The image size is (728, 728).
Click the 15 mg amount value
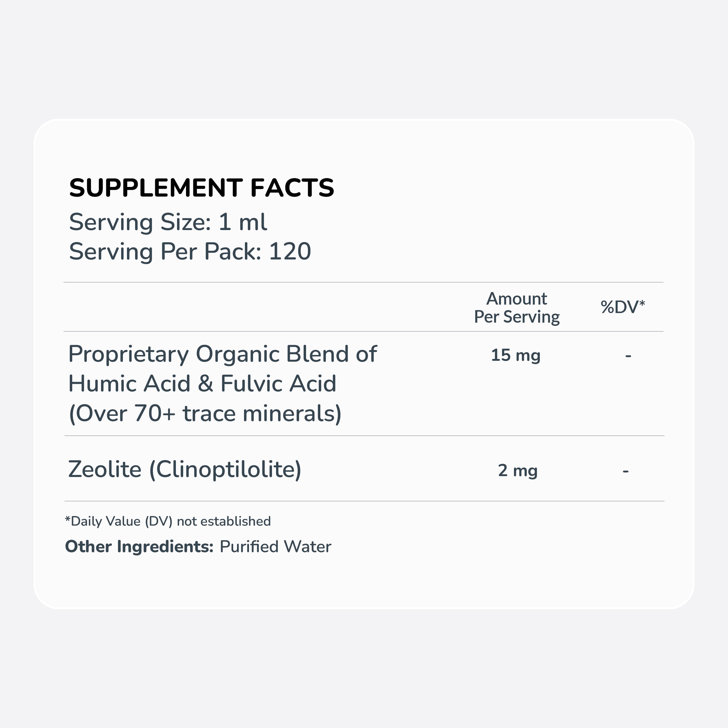[515, 355]
